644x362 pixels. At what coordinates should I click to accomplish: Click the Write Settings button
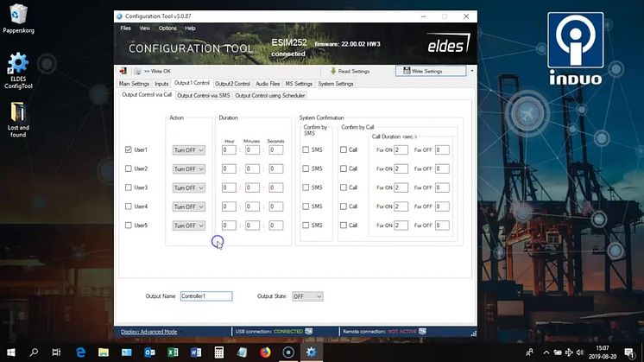coord(431,71)
